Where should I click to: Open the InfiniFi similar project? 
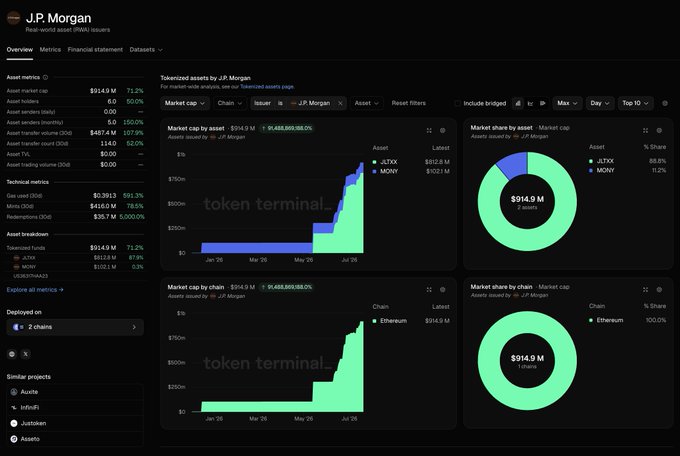tap(75, 407)
